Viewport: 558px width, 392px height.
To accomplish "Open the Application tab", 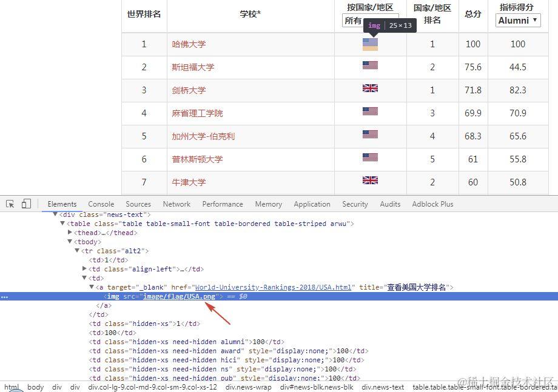I will [312, 204].
